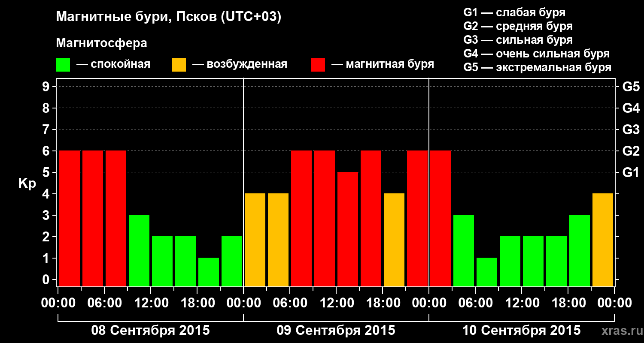Click the red 'магнитная буря' legend swatch

click(318, 65)
